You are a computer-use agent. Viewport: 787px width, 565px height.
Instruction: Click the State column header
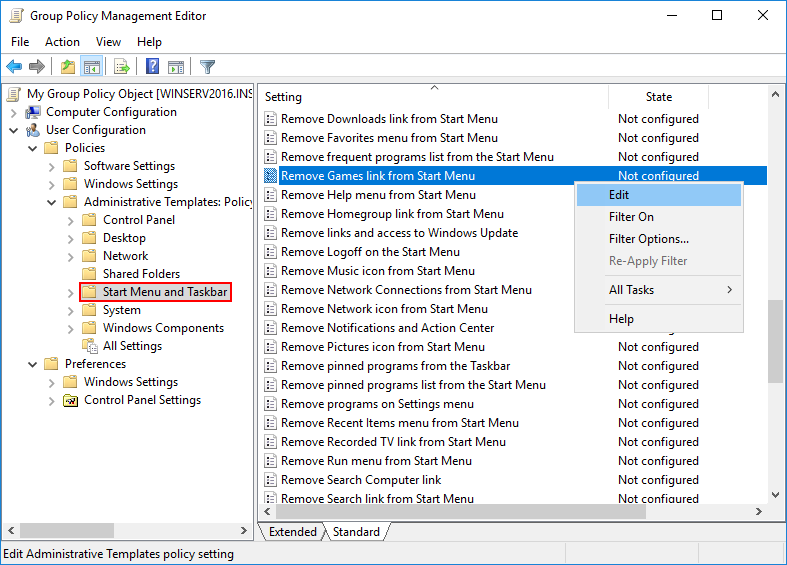tap(658, 97)
